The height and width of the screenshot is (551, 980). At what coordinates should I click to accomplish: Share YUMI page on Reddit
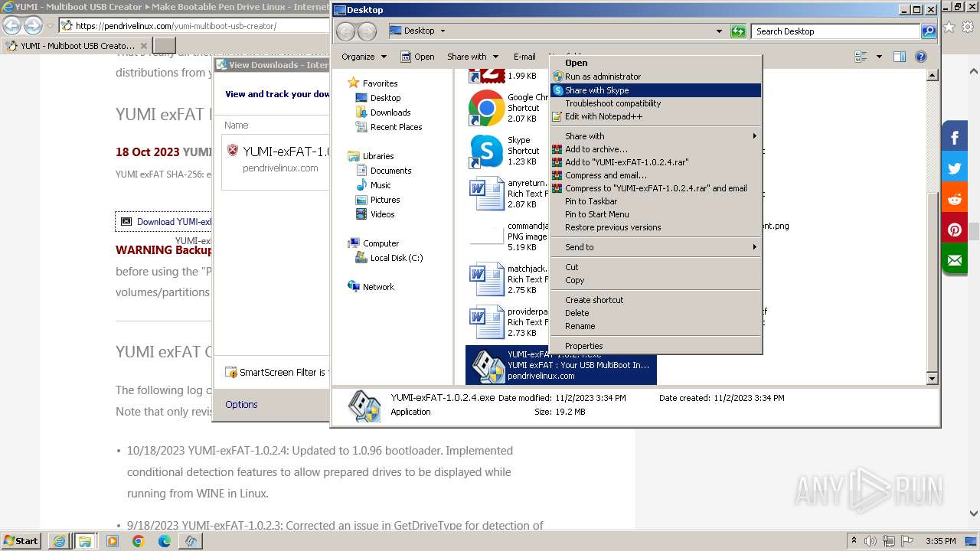click(955, 199)
